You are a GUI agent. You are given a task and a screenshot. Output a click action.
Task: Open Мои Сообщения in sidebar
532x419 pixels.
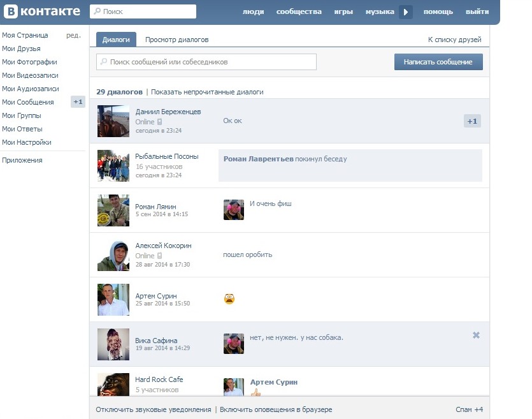coord(28,102)
